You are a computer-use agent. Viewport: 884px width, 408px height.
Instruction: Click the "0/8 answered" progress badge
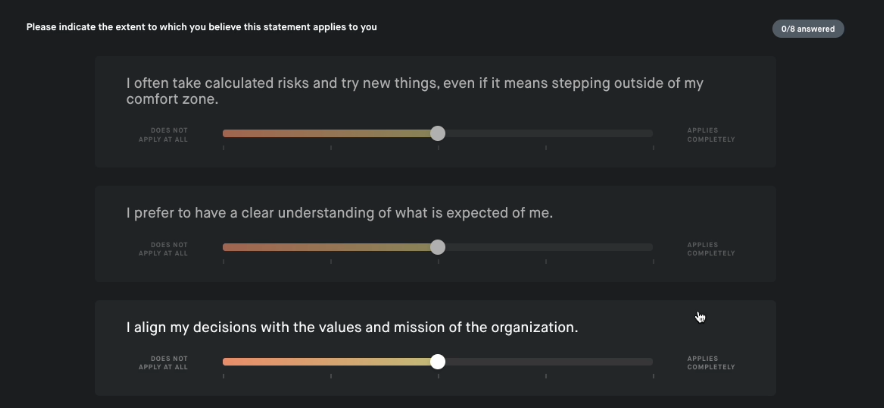point(808,29)
